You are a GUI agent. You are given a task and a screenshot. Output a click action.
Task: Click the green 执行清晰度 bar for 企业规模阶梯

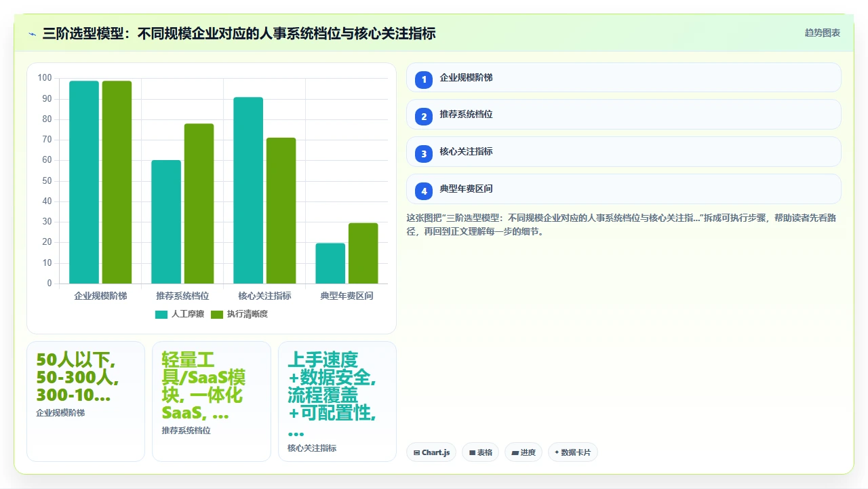click(x=117, y=182)
